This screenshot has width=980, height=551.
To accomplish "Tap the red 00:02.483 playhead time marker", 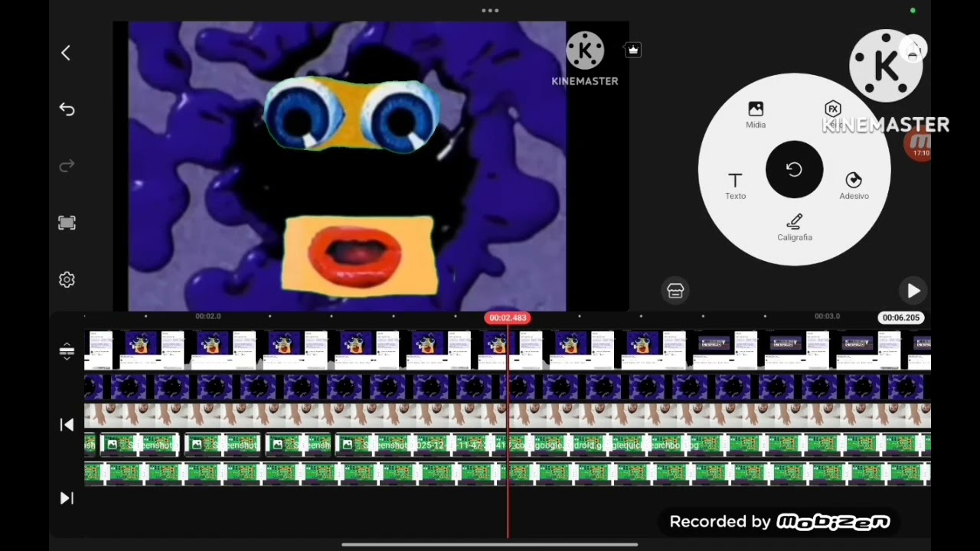I will (x=508, y=318).
